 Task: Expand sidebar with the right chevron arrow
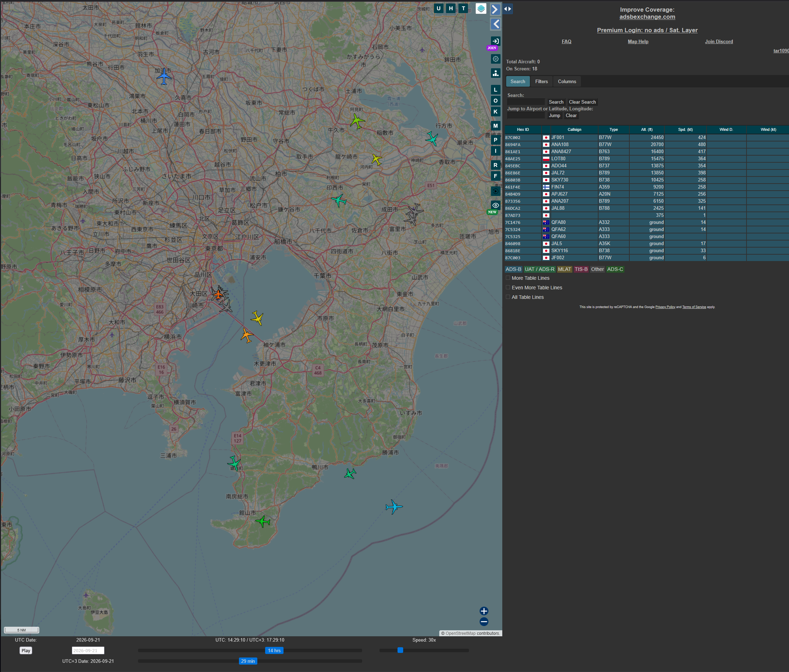495,9
